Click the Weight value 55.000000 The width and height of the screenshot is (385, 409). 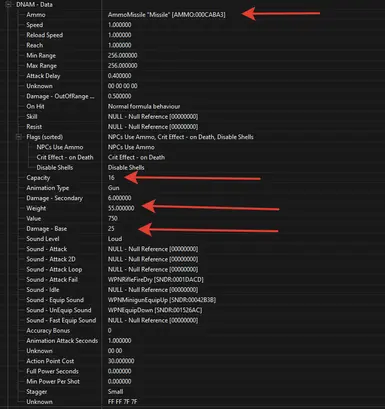click(x=121, y=208)
